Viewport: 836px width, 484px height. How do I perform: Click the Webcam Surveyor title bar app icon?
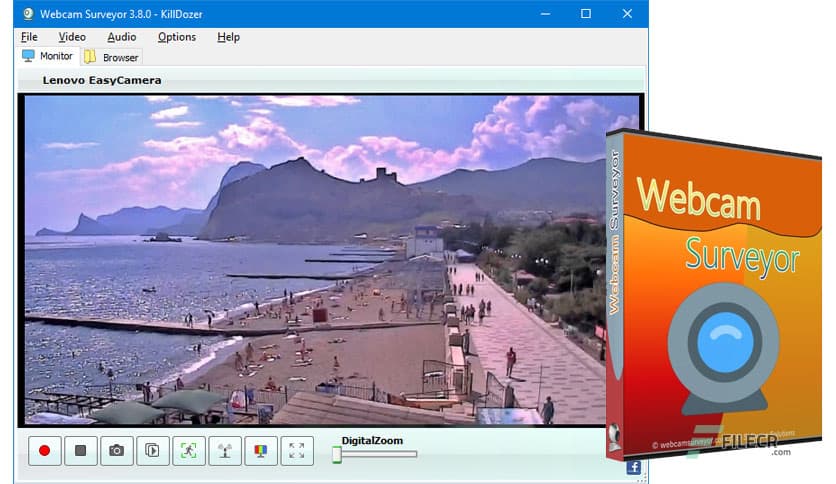pyautogui.click(x=28, y=14)
